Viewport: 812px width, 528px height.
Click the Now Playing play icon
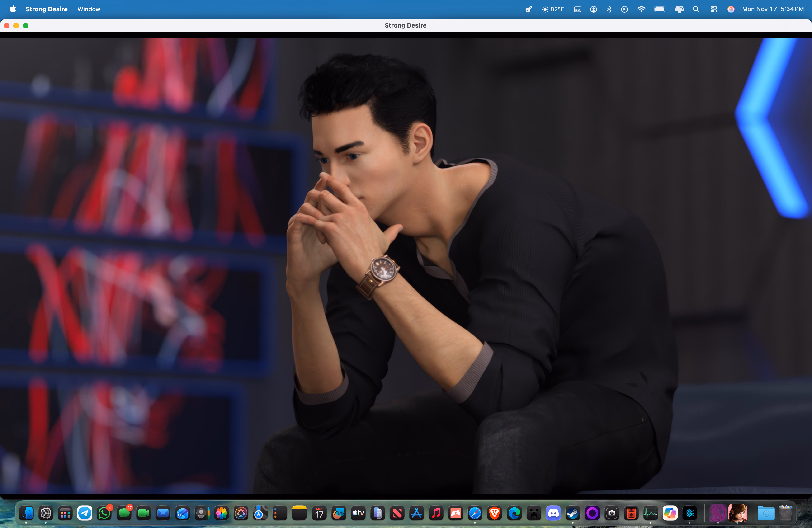point(624,9)
